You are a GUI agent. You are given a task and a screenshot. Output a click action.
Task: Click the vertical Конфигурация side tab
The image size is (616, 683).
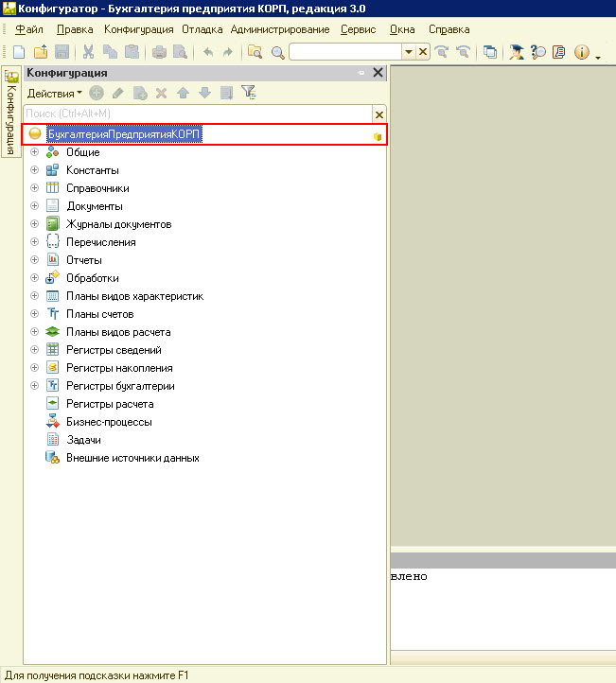[11, 112]
